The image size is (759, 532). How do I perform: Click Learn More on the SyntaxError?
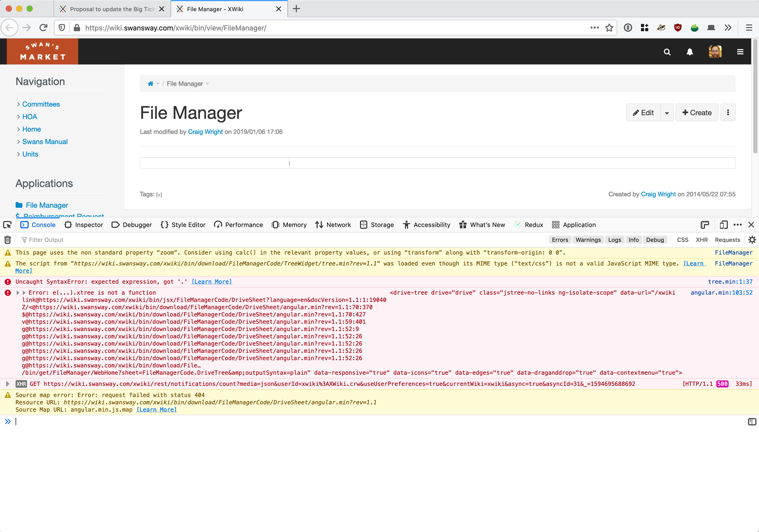(x=212, y=282)
